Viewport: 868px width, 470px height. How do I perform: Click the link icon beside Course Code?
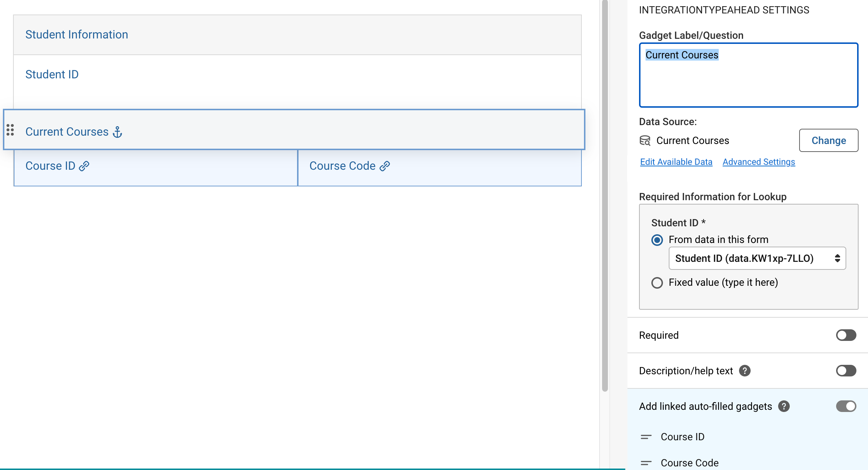(384, 166)
